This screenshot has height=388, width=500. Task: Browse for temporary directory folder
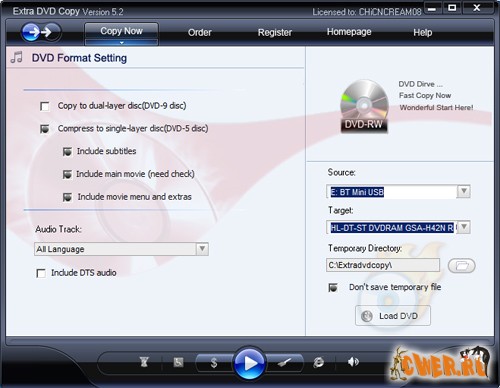click(462, 266)
